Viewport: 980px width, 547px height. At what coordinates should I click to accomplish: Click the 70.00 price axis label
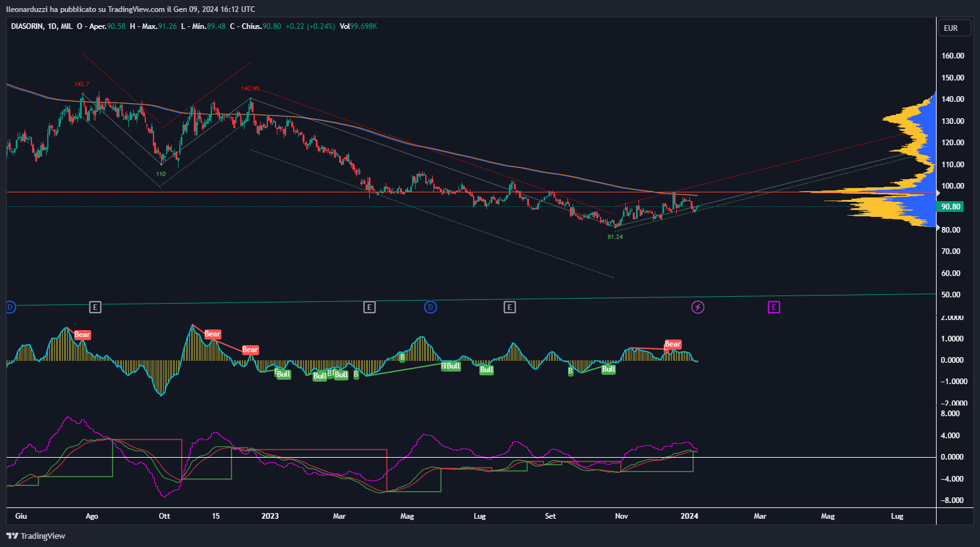950,251
